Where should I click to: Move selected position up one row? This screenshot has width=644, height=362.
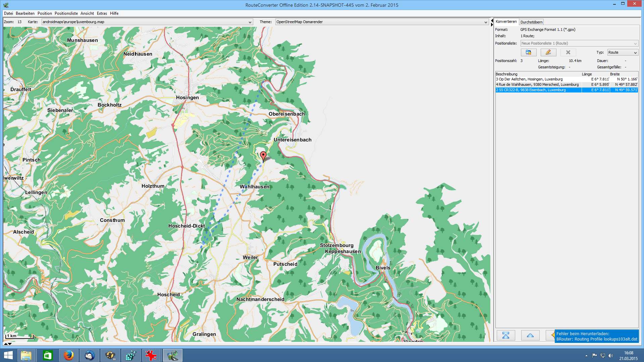click(x=530, y=335)
